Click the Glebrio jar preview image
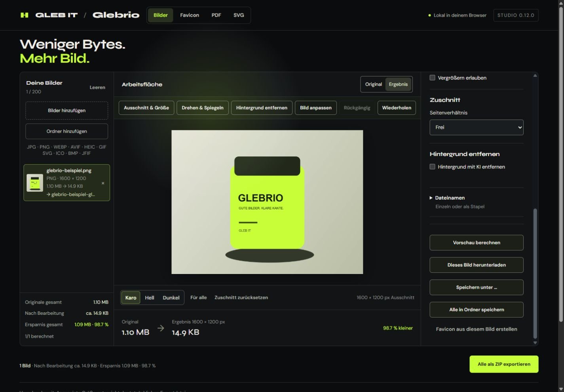 coord(267,202)
